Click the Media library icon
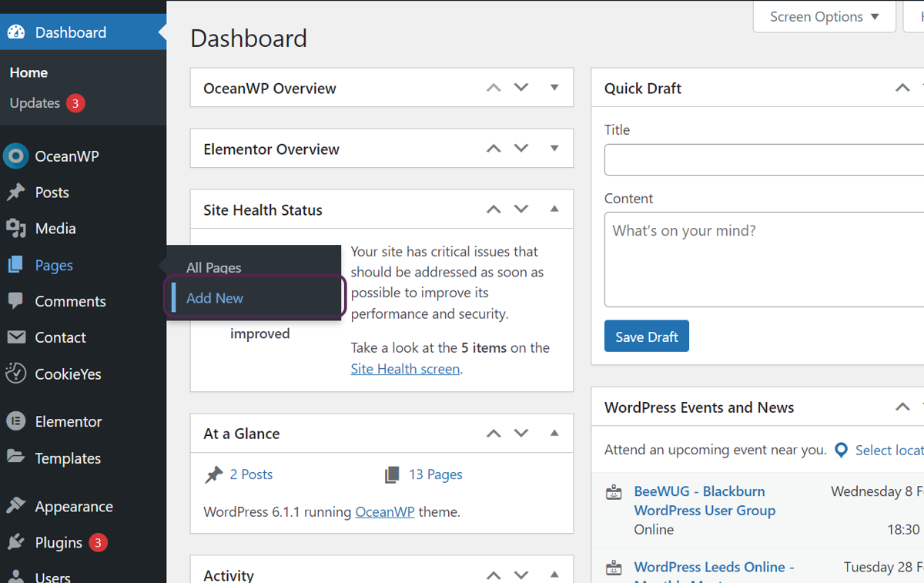This screenshot has width=924, height=583. click(16, 229)
